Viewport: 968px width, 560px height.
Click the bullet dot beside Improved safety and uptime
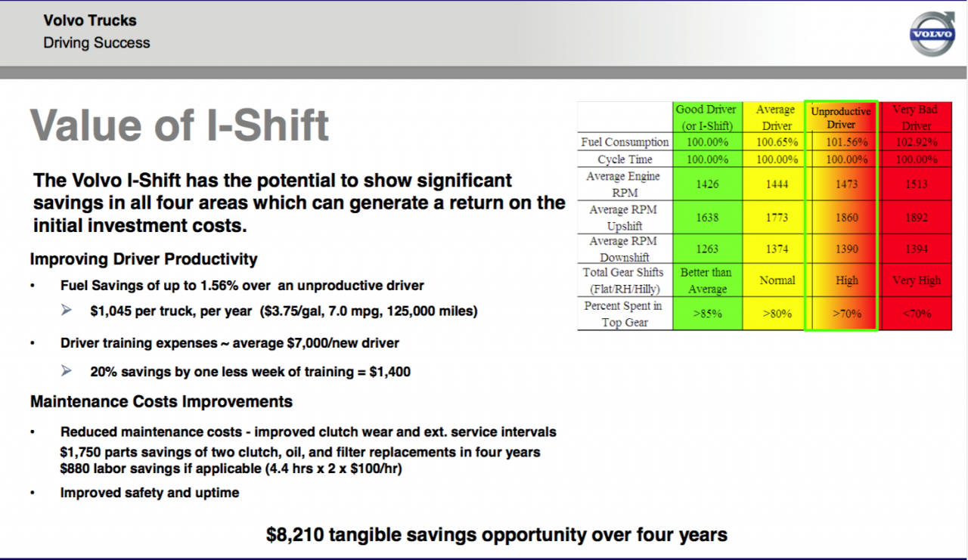(33, 493)
